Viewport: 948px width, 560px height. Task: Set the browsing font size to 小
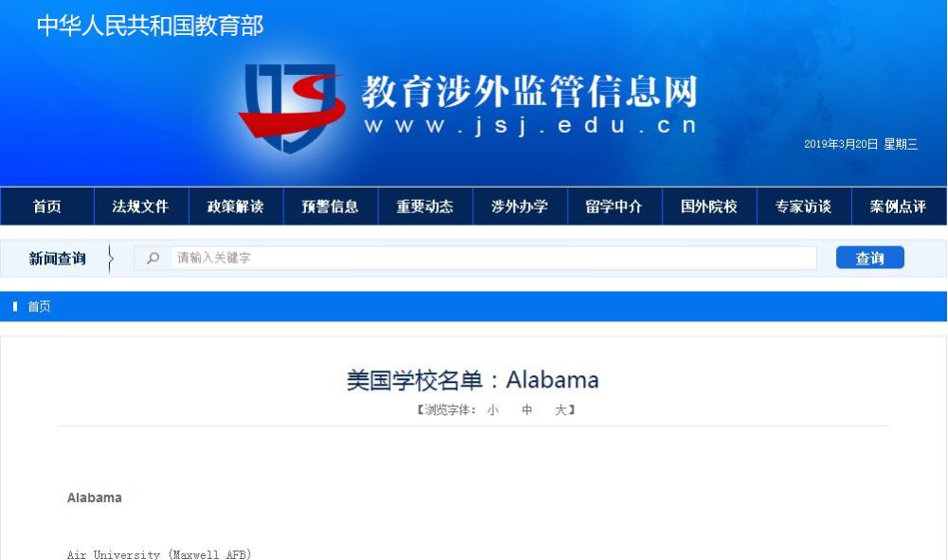tap(493, 410)
